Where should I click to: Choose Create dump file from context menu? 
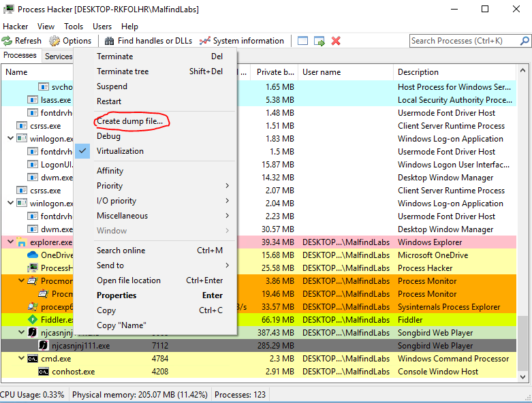(x=129, y=121)
